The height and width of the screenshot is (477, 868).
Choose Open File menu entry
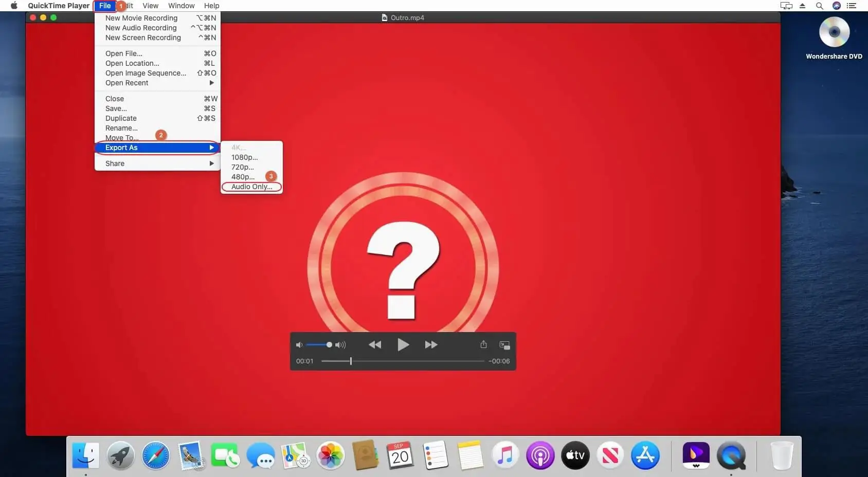tap(157, 53)
